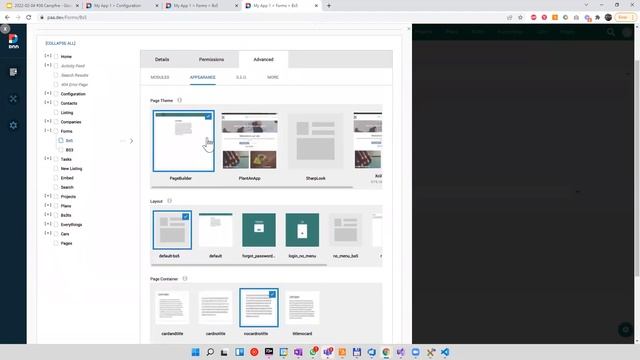Click the Collapse All link

tap(60, 43)
